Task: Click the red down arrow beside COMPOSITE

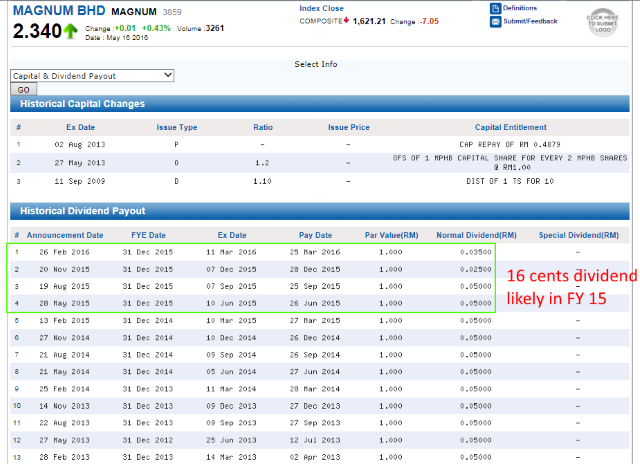Action: [346, 20]
